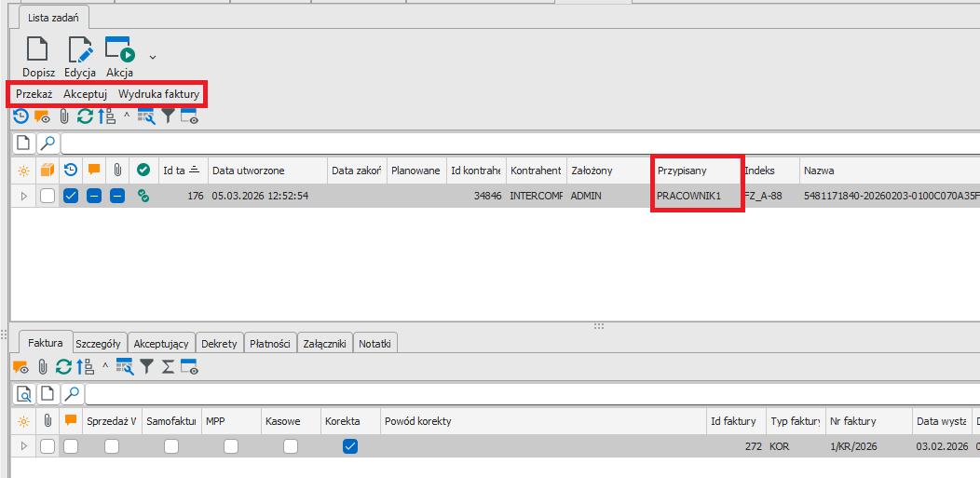980x478 pixels.
Task: Click the magnifier search icon in task list
Action: (47, 143)
